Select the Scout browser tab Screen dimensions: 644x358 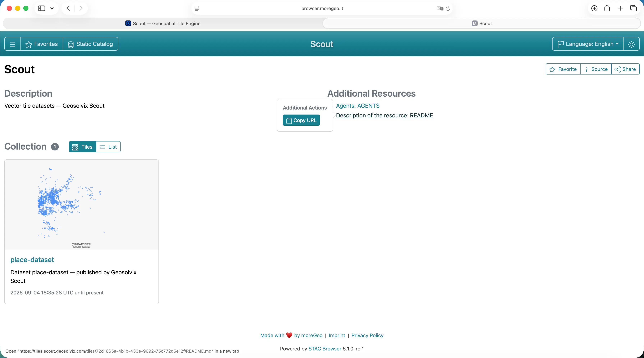(482, 24)
